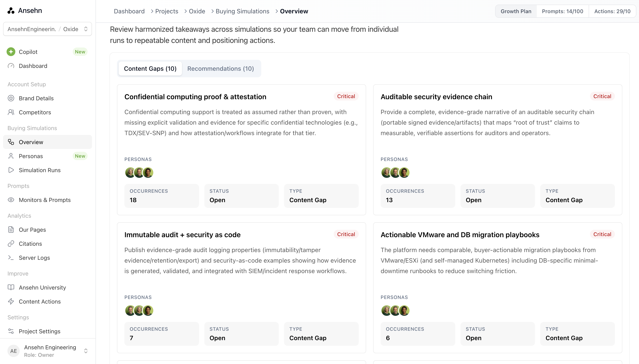Click the Our Pages document icon
Screen dimensions: 639x364
pyautogui.click(x=11, y=230)
